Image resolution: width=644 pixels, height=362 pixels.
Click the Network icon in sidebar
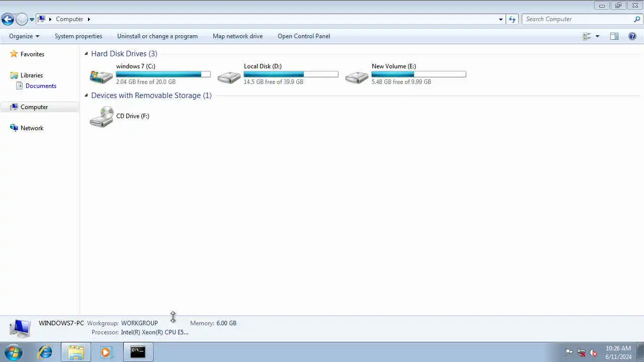(14, 128)
